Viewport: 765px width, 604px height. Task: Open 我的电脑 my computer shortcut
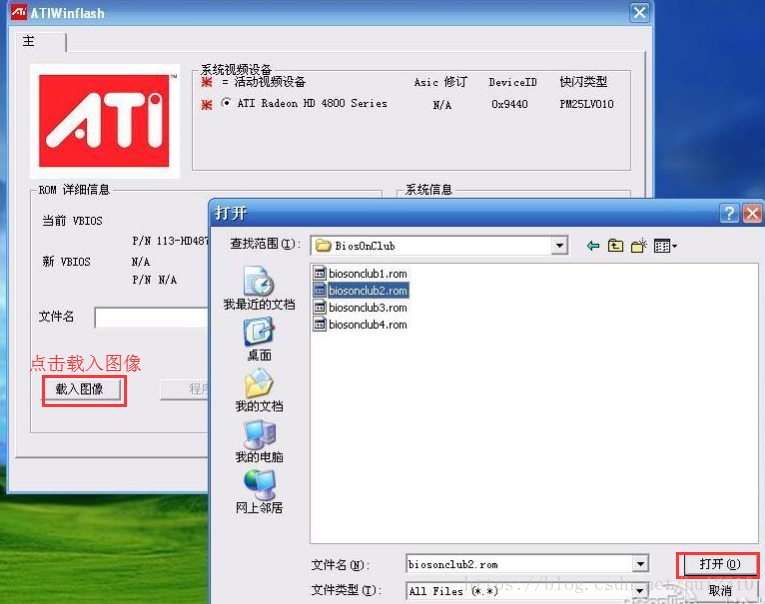(x=259, y=442)
